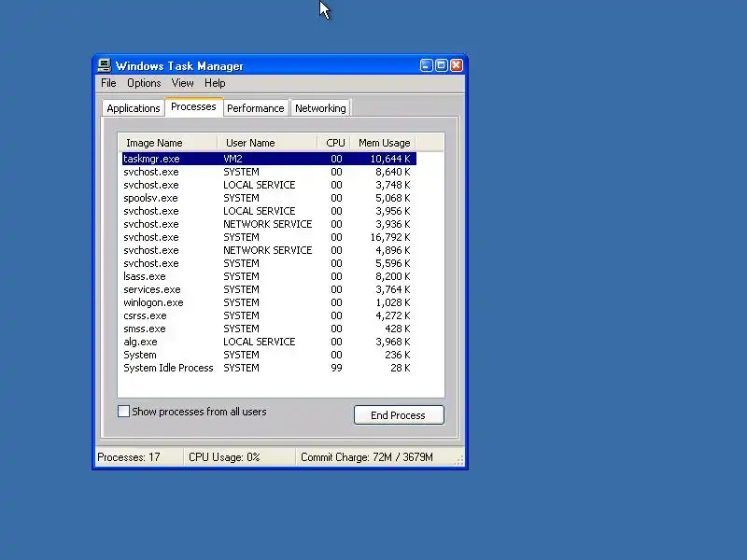Click Processes: 17 in status bar
The width and height of the screenshot is (747, 560).
[x=129, y=457]
